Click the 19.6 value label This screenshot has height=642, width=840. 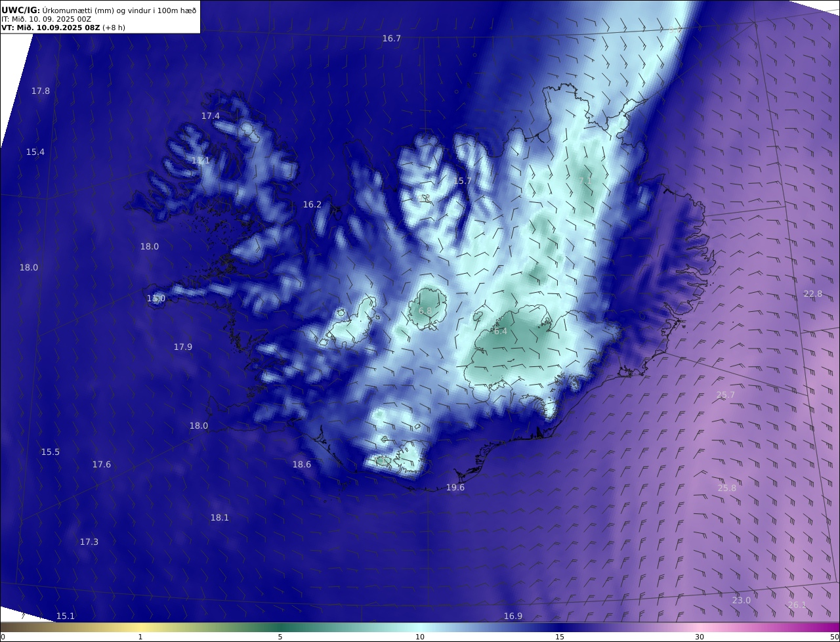point(455,488)
